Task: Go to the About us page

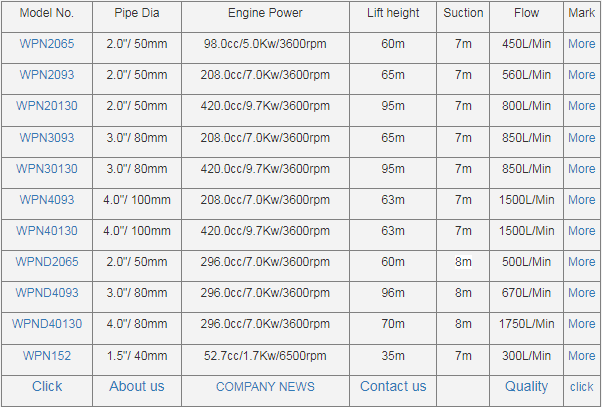Action: coord(137,386)
